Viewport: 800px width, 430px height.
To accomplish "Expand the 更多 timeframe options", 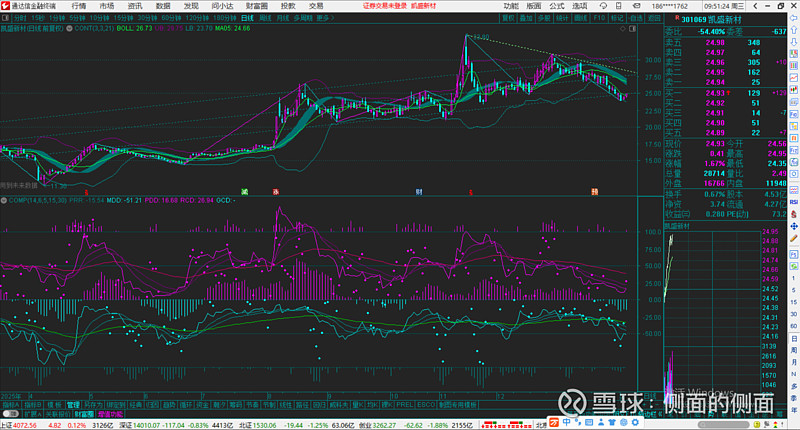I will pos(326,18).
